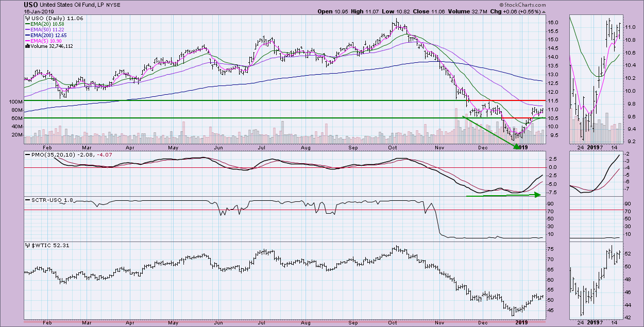Click the 60M volume axis label
The image size is (644, 327).
pos(18,118)
